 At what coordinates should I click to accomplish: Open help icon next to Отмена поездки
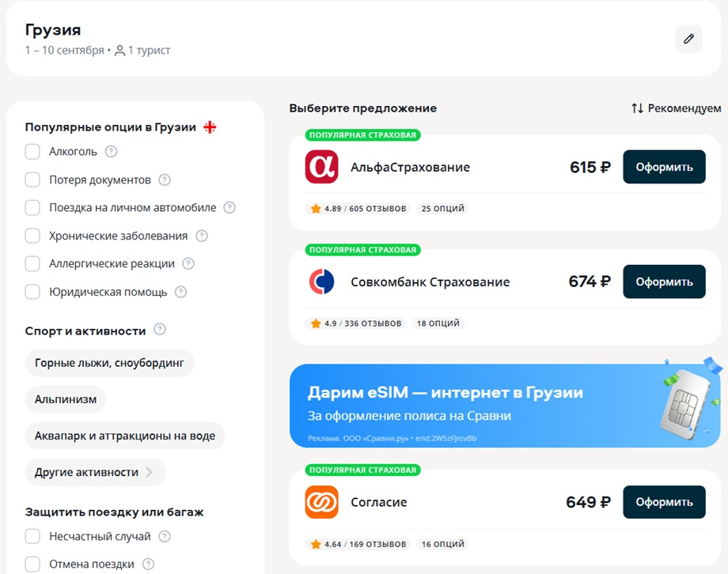pos(148,565)
